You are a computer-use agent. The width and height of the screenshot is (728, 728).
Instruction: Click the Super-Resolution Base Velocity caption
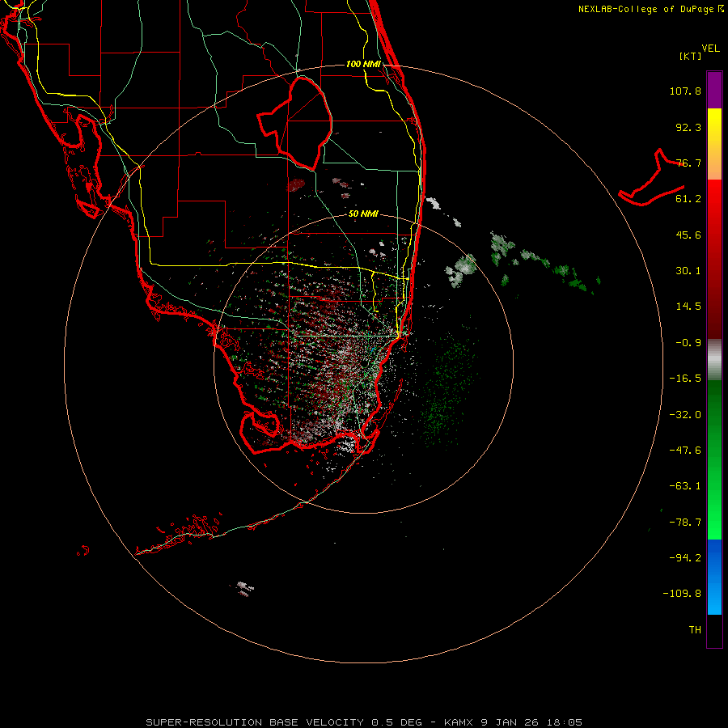click(364, 722)
